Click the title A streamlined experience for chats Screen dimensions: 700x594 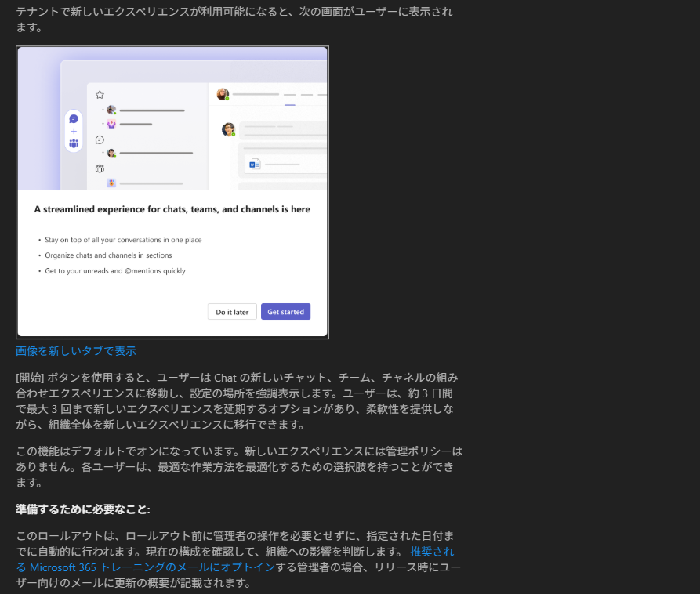point(172,209)
